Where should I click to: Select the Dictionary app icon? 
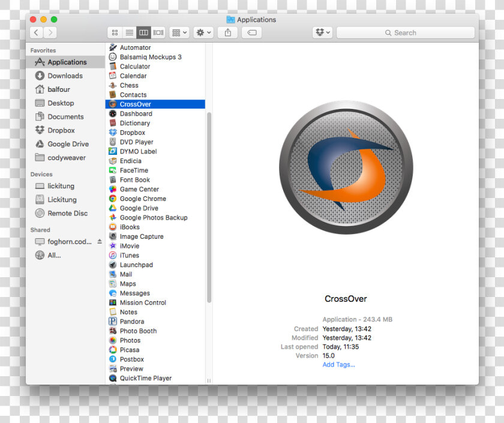click(x=113, y=123)
